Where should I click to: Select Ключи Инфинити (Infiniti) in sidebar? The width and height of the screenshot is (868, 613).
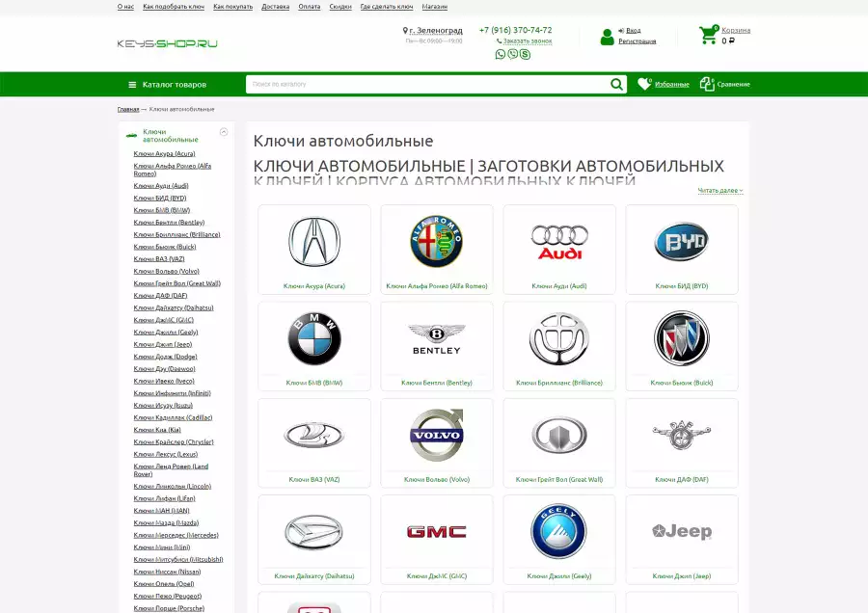pos(173,393)
